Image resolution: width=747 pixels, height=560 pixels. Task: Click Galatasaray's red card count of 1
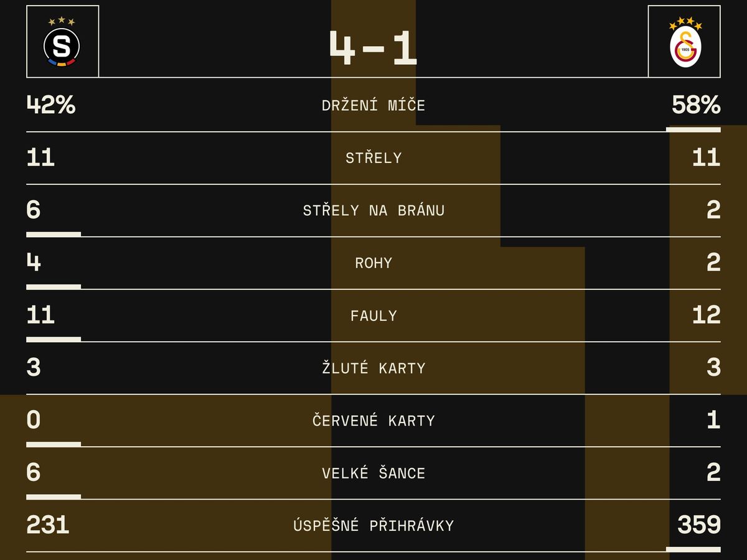[x=713, y=421]
